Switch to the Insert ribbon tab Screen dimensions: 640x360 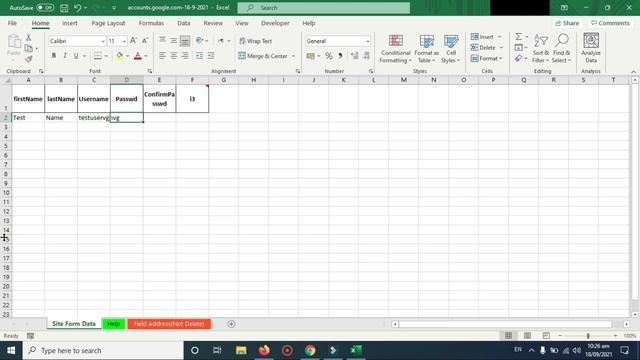[x=69, y=23]
